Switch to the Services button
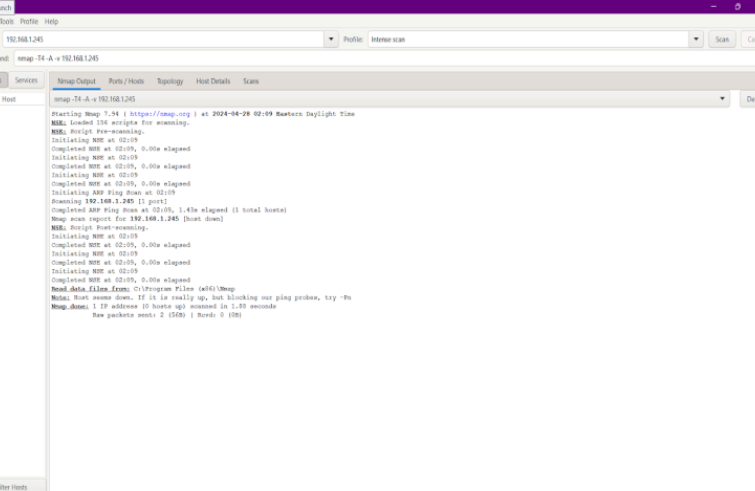 (x=26, y=80)
